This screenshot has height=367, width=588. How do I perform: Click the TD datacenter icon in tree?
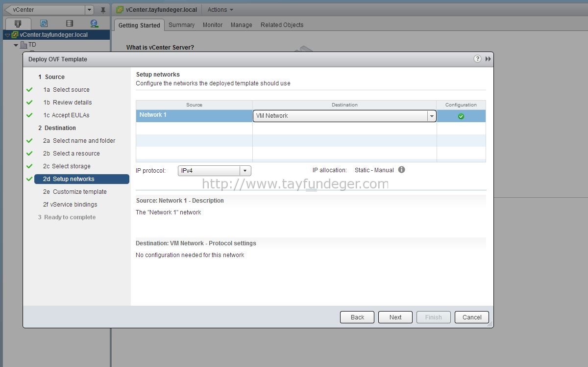tap(24, 45)
